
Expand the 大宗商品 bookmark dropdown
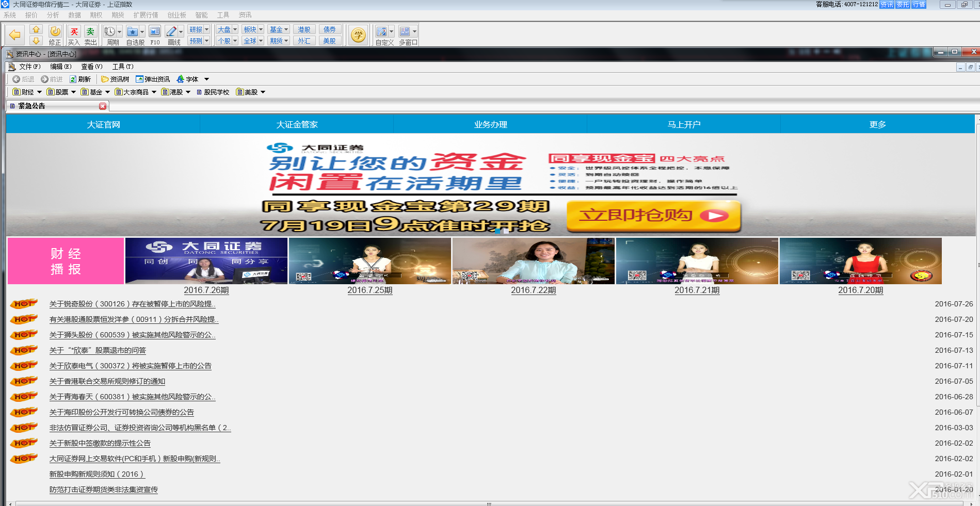click(154, 92)
